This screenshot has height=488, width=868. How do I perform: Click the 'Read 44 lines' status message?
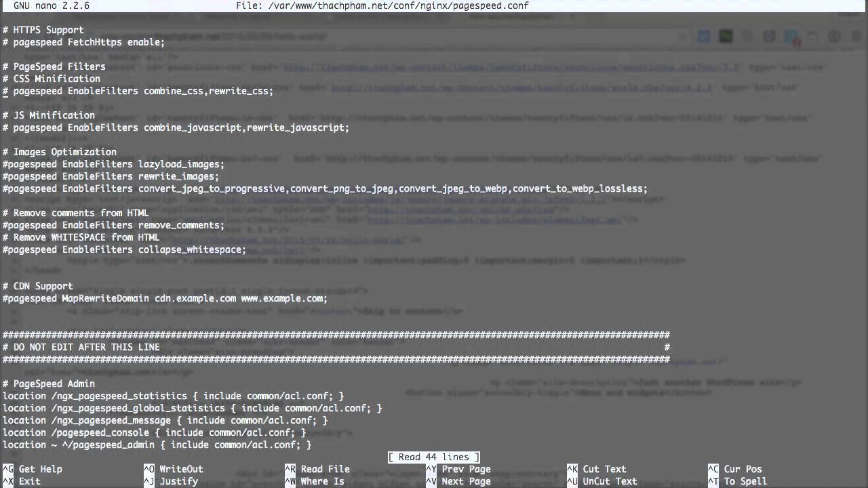pos(434,457)
